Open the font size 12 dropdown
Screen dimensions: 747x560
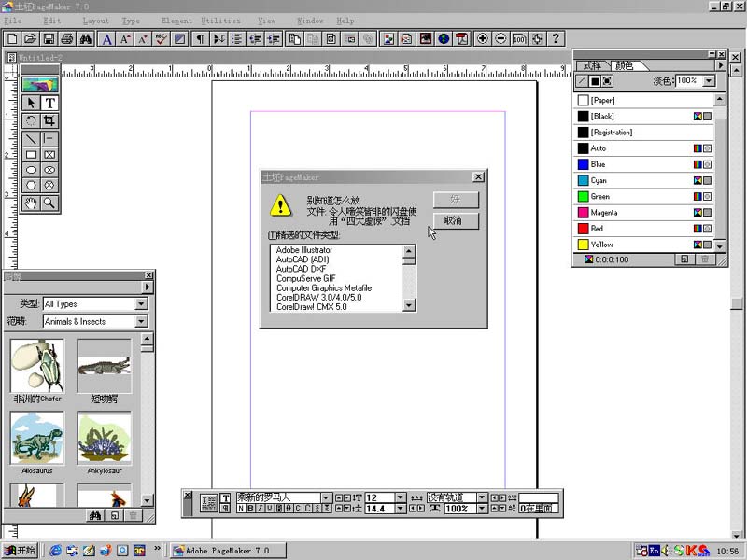point(401,497)
